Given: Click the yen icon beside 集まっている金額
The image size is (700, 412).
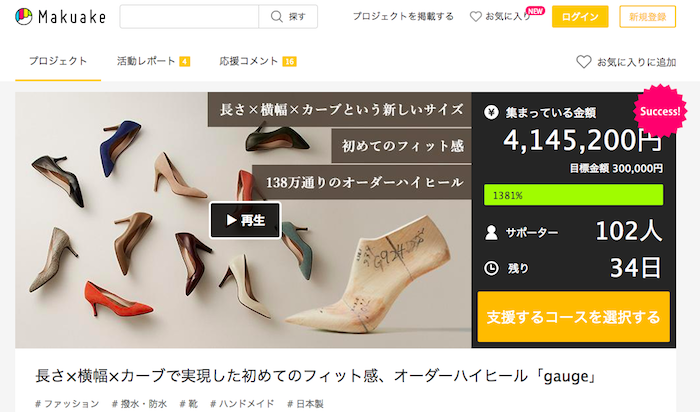Looking at the screenshot, I should point(491,112).
